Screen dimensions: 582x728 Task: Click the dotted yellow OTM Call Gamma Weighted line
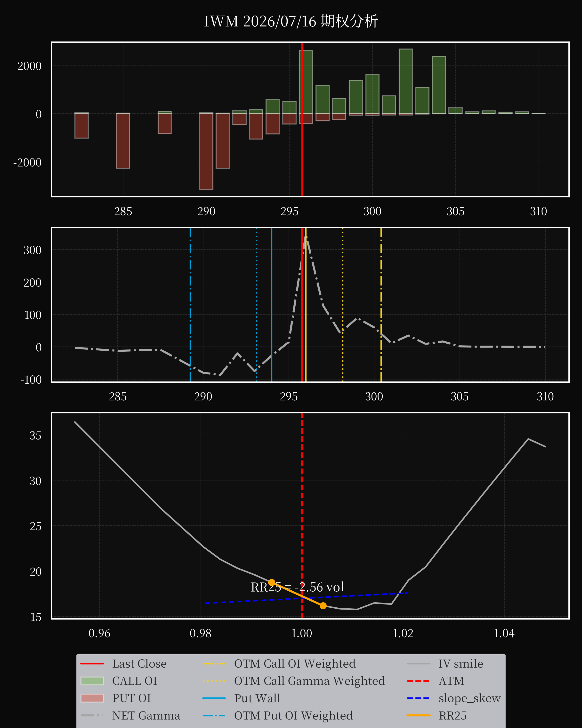[x=343, y=305]
